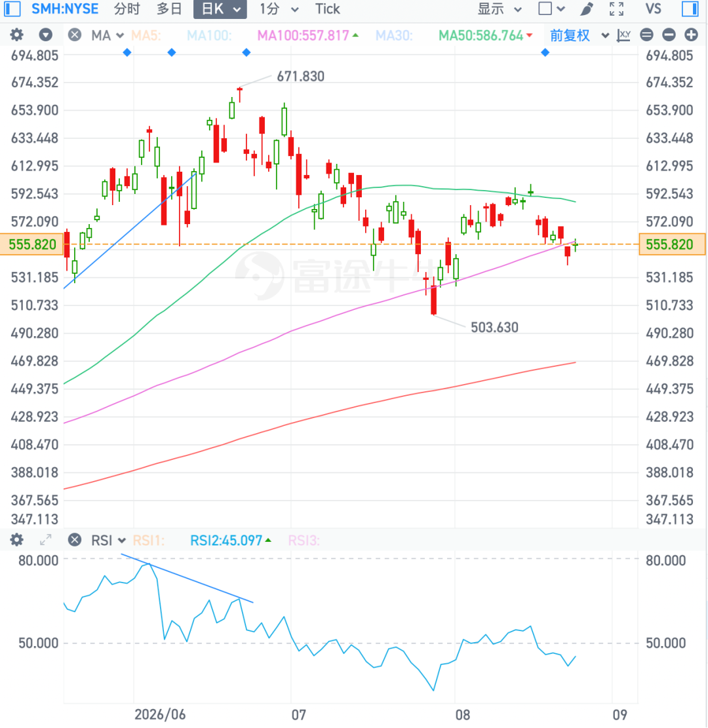708x728 pixels.
Task: Toggle the left sidebar panel icon
Action: (12, 9)
